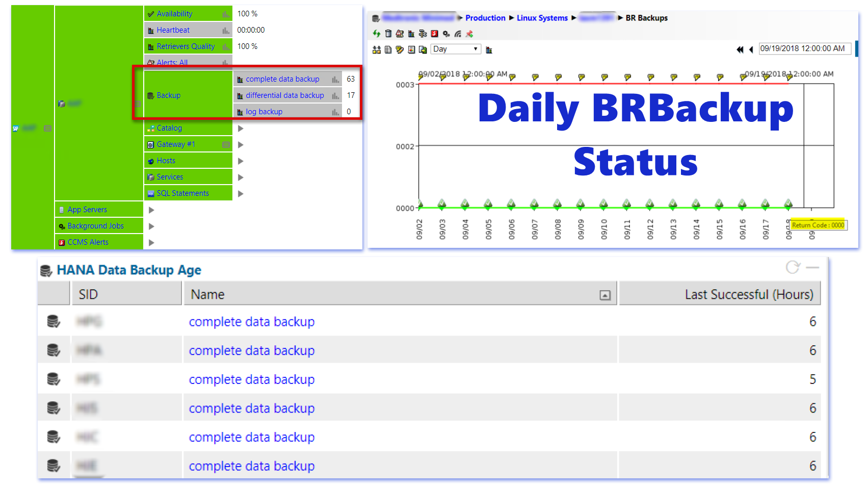Open the Production breadcrumb
The height and width of the screenshot is (486, 868).
(x=485, y=18)
